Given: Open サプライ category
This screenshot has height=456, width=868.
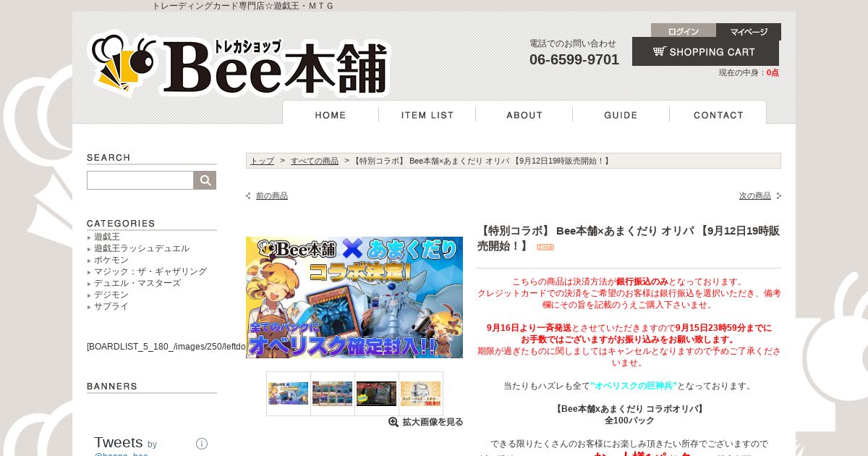Looking at the screenshot, I should (x=111, y=306).
